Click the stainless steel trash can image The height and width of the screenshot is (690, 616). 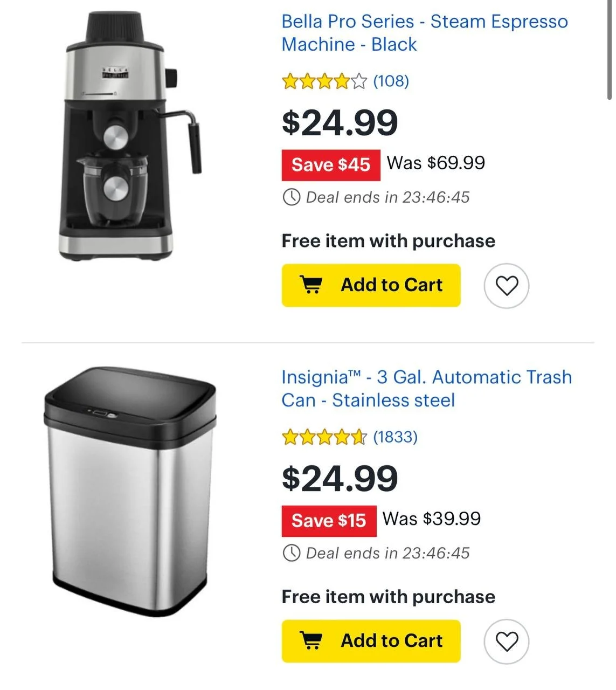coord(130,492)
